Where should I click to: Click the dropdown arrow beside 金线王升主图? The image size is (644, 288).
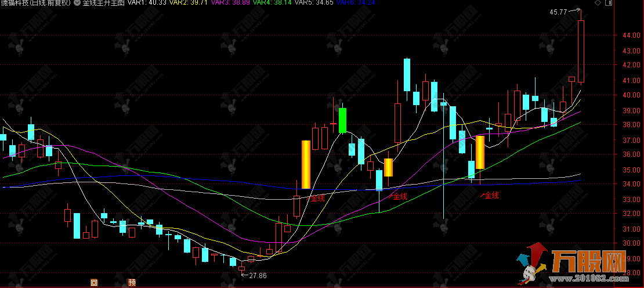coord(77,3)
